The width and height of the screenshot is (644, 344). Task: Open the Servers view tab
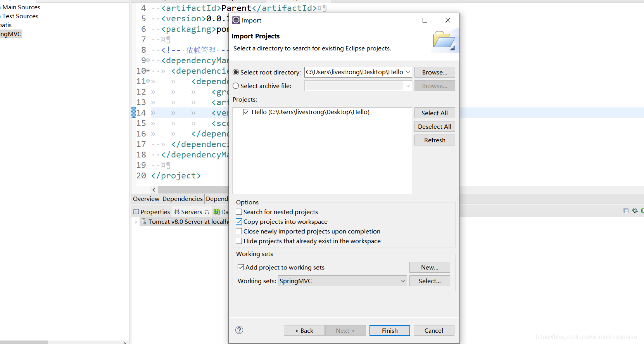click(x=192, y=212)
